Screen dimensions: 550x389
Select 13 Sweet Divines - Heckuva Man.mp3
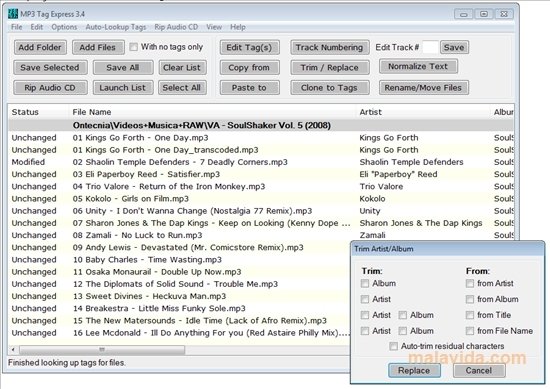[x=180, y=296]
